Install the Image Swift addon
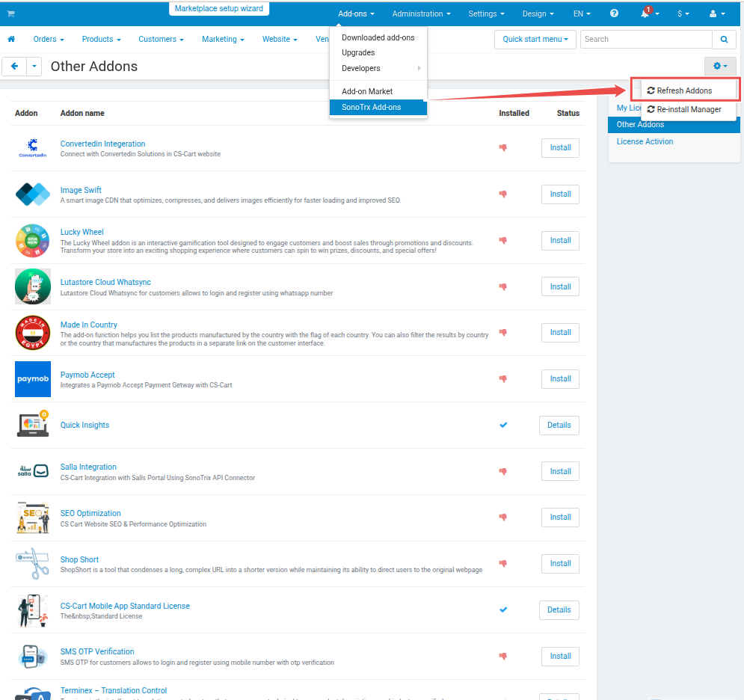 coord(560,194)
